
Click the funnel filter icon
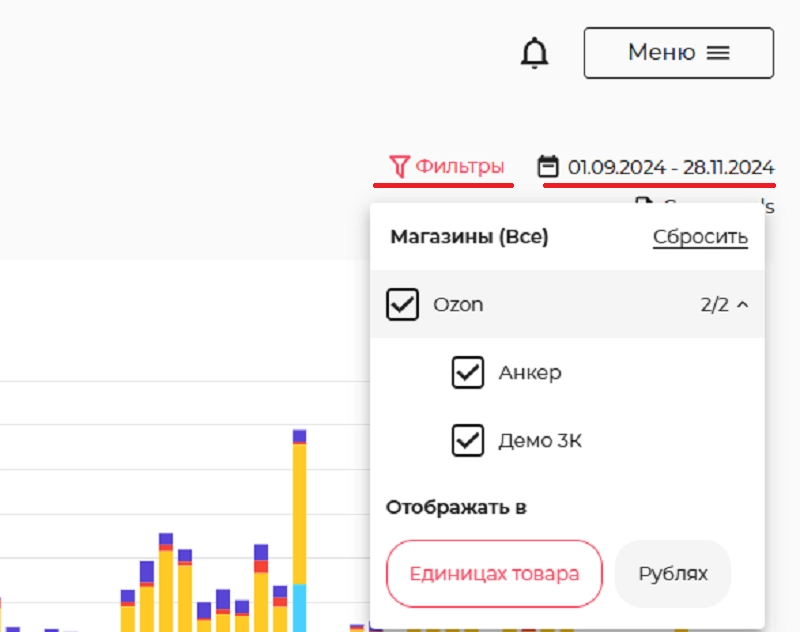click(x=399, y=166)
